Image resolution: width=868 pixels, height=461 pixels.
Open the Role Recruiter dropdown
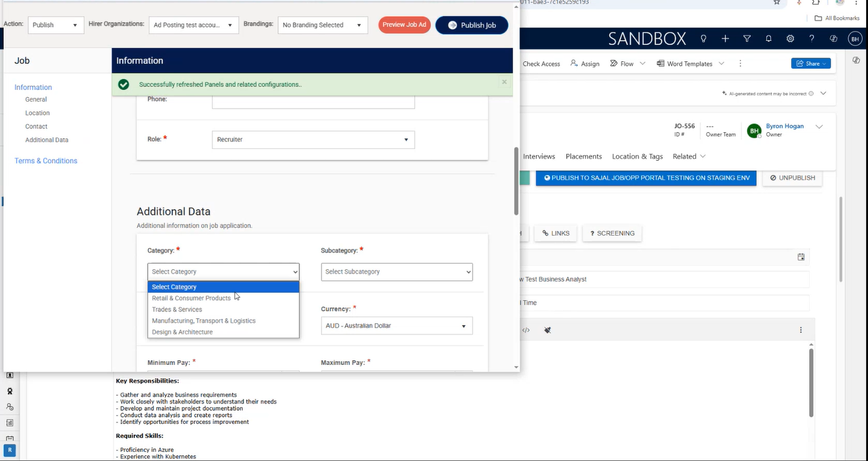[x=313, y=140]
